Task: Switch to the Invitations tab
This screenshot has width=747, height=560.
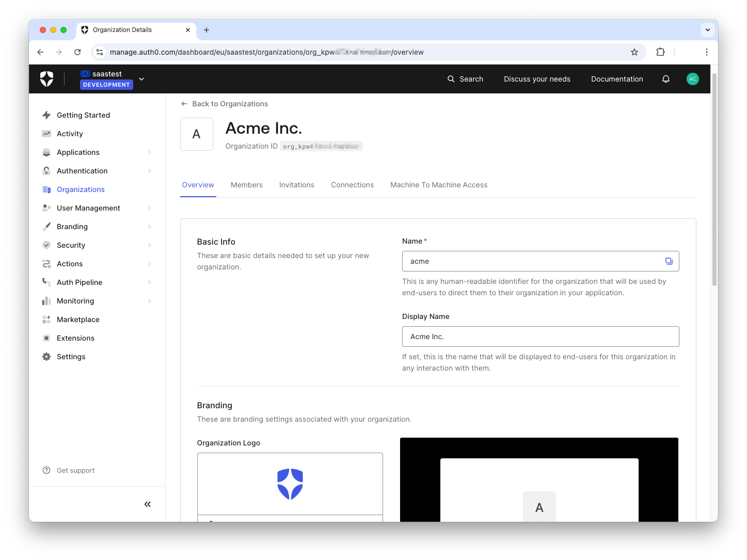Action: pos(297,185)
